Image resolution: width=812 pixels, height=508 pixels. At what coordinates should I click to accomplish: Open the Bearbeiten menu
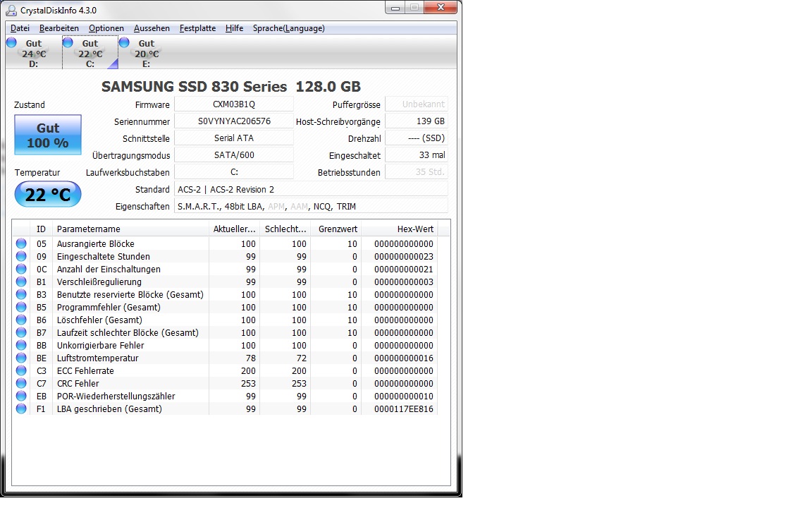click(x=59, y=28)
